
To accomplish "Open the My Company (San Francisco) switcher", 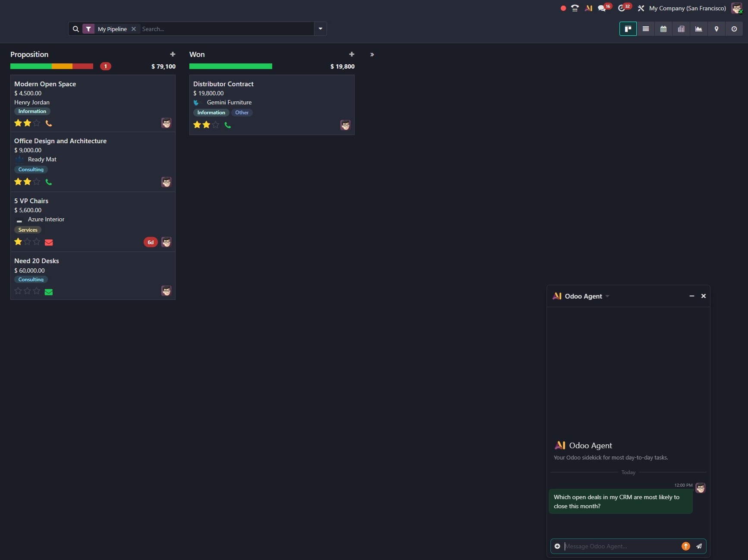I will click(687, 8).
